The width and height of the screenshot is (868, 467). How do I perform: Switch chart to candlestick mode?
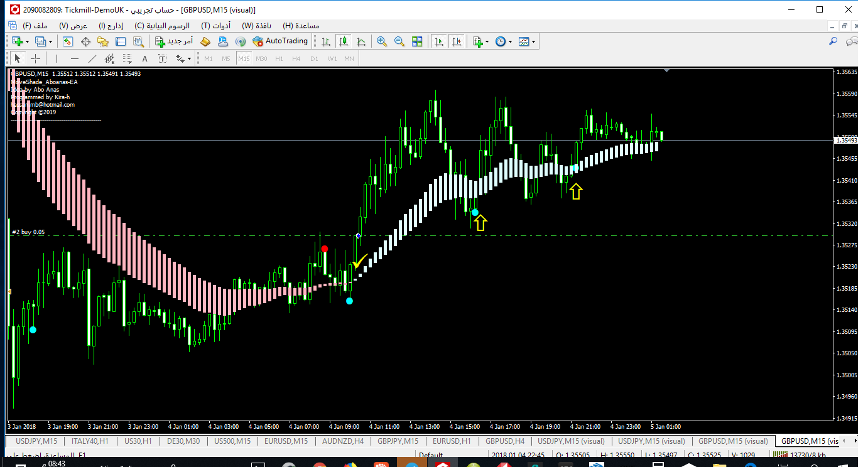[x=343, y=41]
